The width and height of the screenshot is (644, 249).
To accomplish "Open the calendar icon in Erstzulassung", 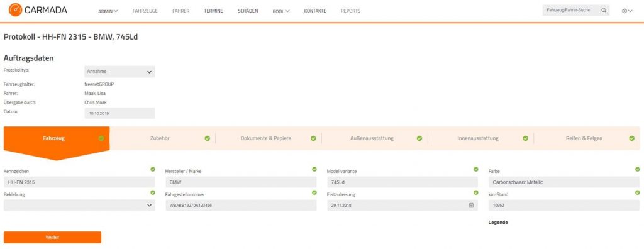I will [471, 205].
